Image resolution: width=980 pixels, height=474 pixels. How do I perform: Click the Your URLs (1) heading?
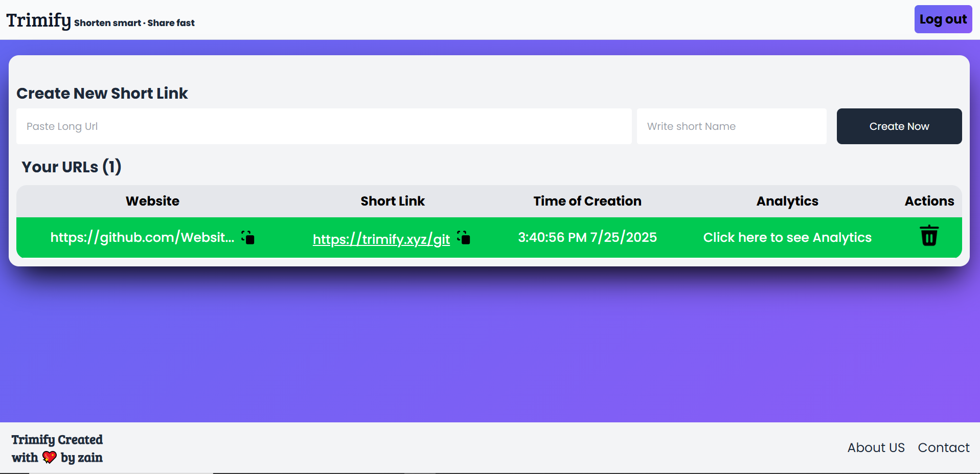pos(72,167)
